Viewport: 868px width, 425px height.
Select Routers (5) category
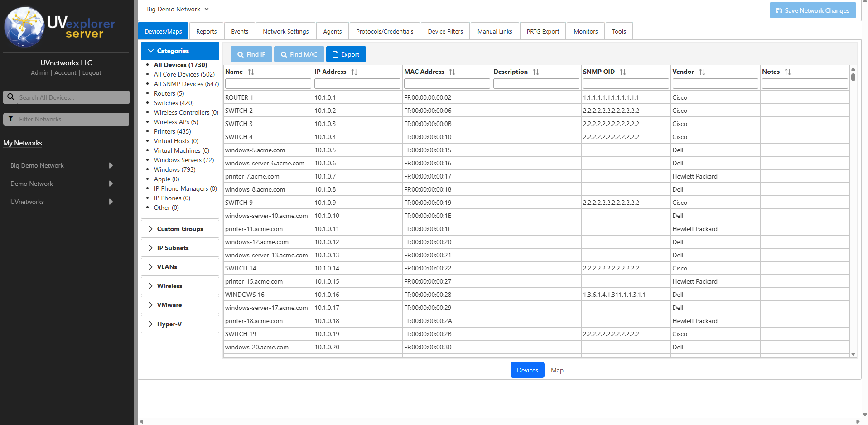169,93
